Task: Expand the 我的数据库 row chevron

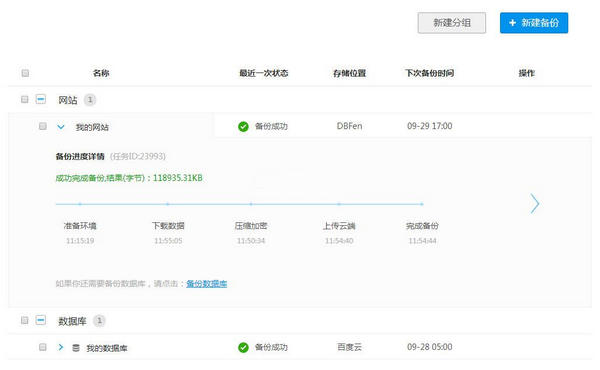Action: (x=60, y=347)
